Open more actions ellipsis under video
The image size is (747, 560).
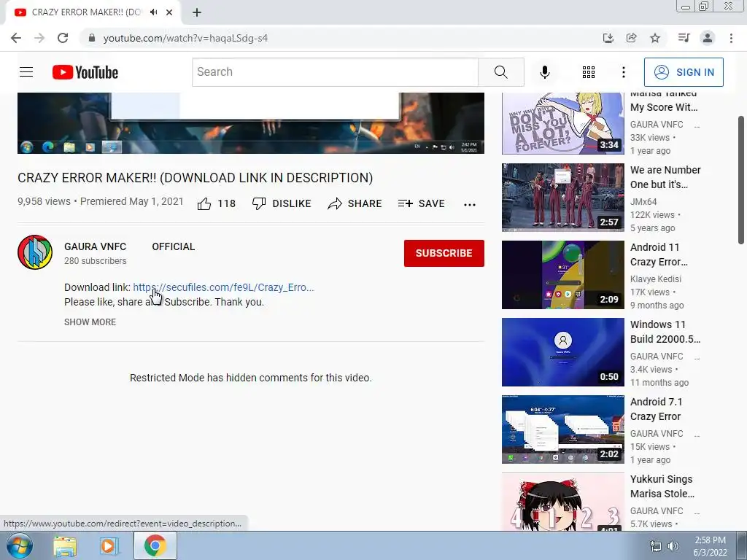coord(470,204)
